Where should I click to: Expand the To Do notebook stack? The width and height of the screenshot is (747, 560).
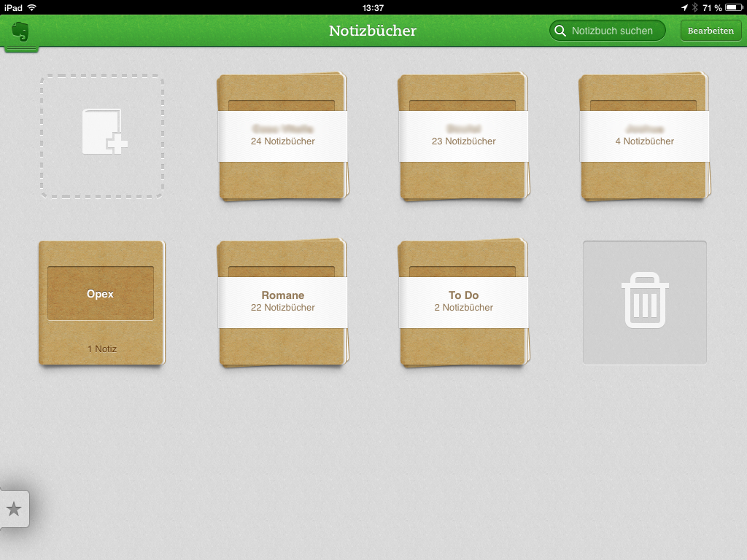(x=463, y=301)
